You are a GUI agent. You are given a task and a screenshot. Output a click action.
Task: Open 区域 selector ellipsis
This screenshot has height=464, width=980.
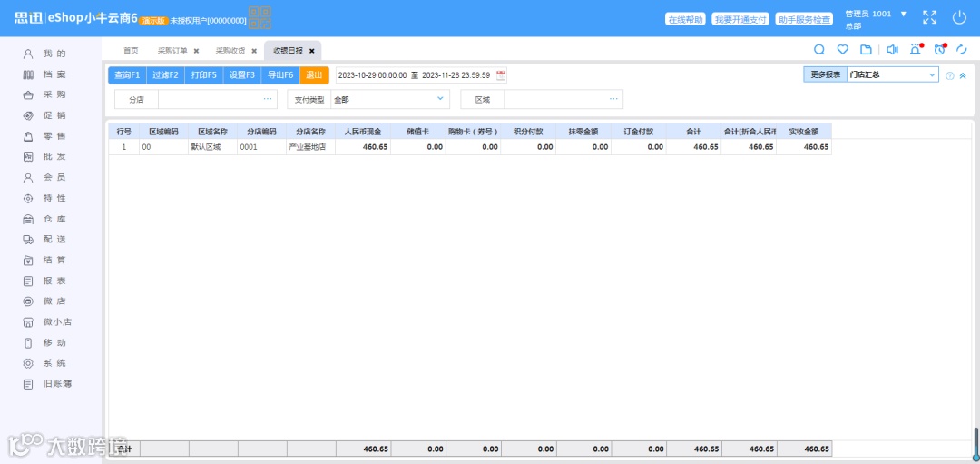613,99
